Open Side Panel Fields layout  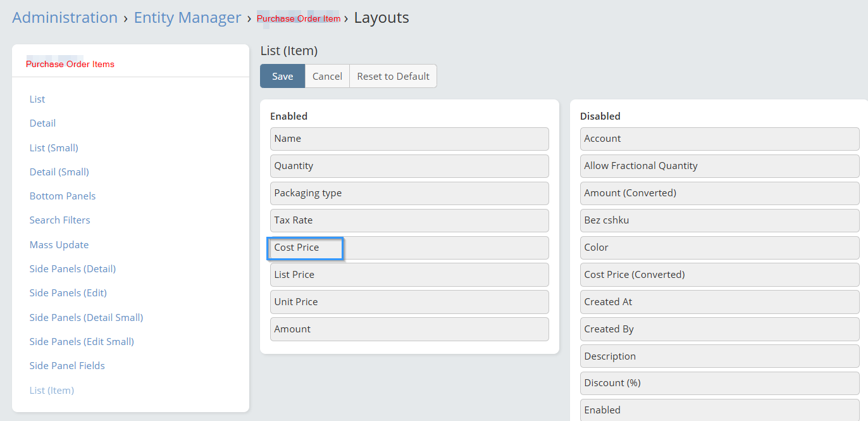coord(67,365)
